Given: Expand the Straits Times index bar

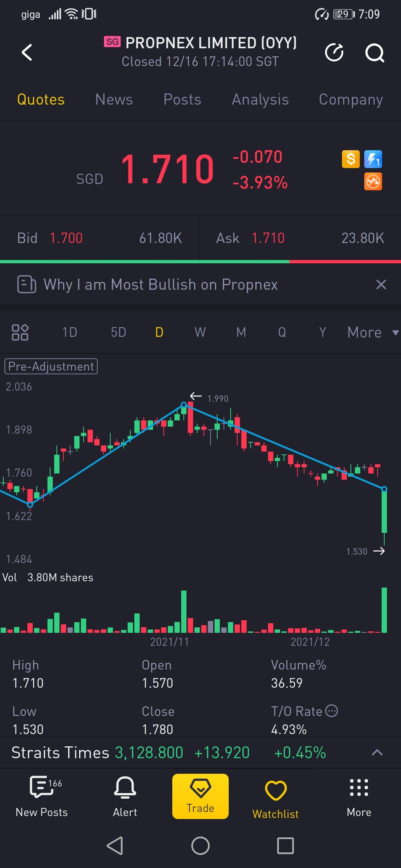Looking at the screenshot, I should [x=377, y=752].
